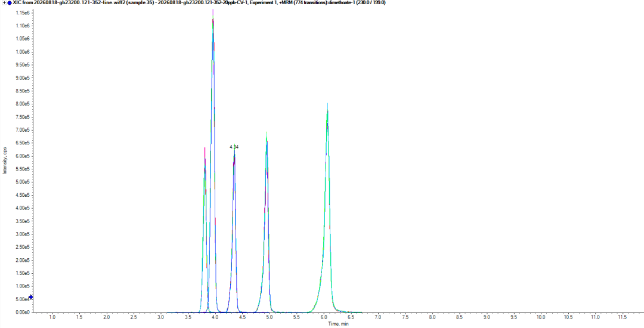Click the peak apex near 6.1 min
Image resolution: width=644 pixels, height=328 pixels.
[327, 105]
